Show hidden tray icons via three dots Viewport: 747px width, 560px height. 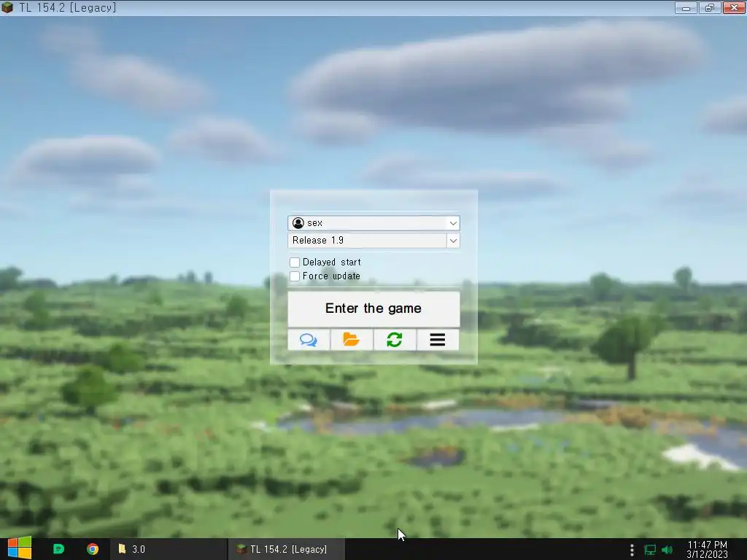coord(632,550)
